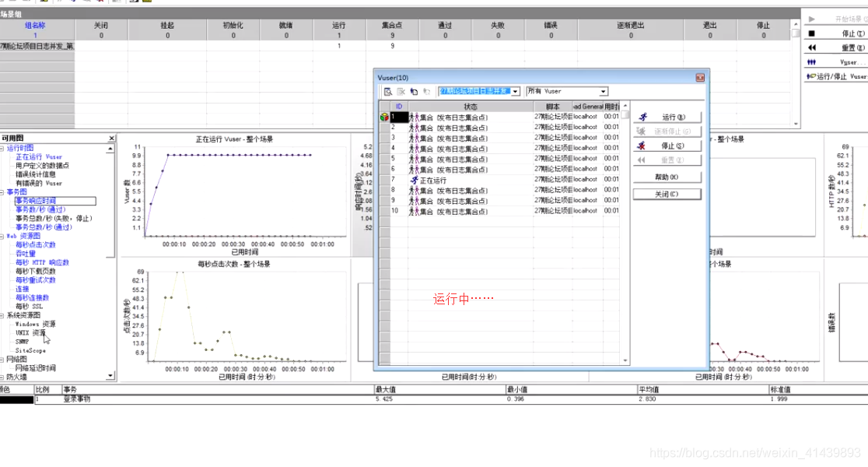Click scroll-down arrow of Vuser list
868x467 pixels.
625,360
